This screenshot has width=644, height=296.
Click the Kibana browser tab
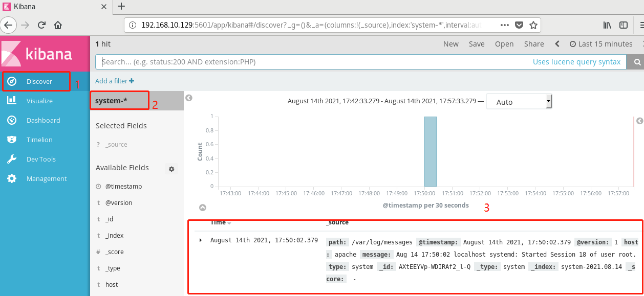56,7
